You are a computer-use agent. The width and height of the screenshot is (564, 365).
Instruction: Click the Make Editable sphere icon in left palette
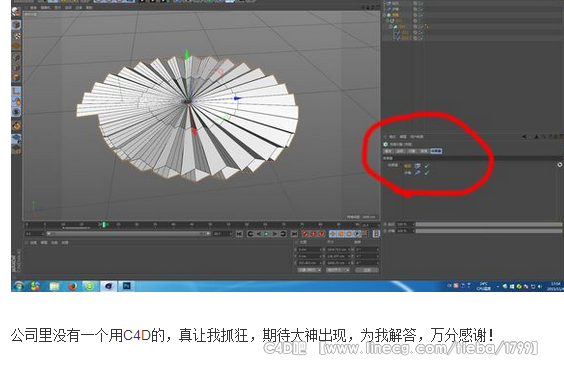[16, 13]
